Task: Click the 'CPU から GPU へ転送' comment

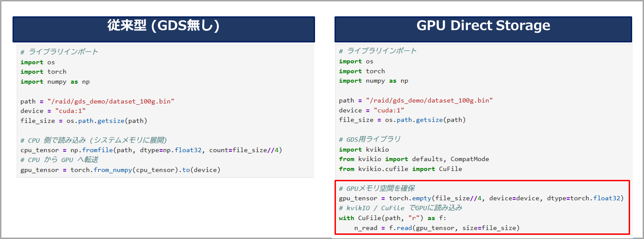Action: (x=59, y=160)
